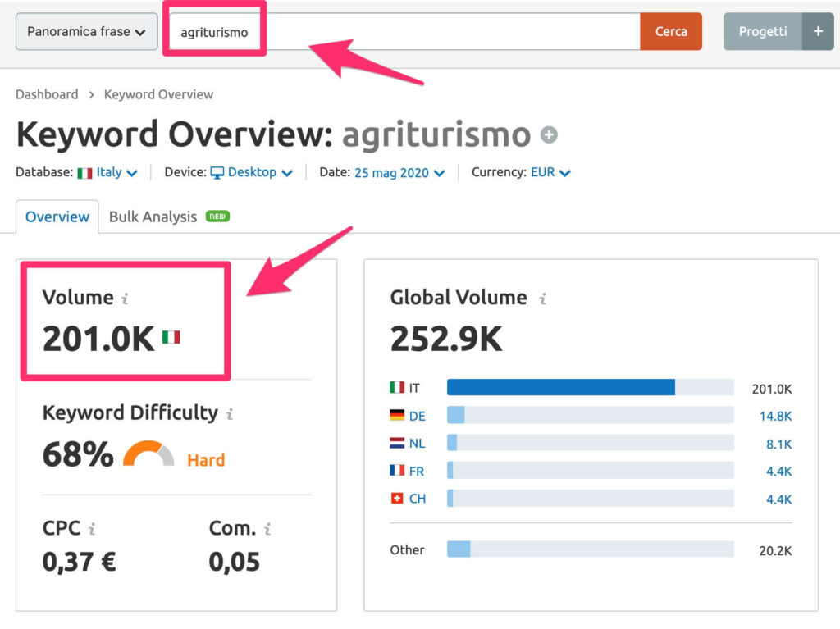The height and width of the screenshot is (629, 840).
Task: Click the Hard difficulty label
Action: coord(206,460)
